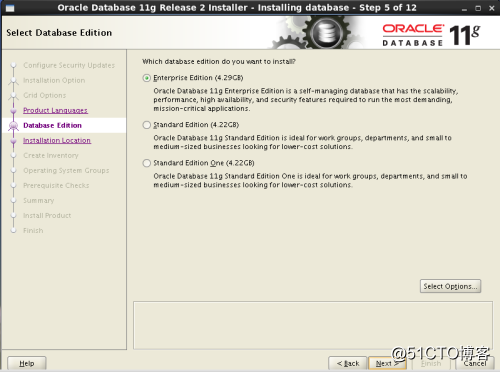Click the Help button
This screenshot has width=500, height=372.
point(27,363)
